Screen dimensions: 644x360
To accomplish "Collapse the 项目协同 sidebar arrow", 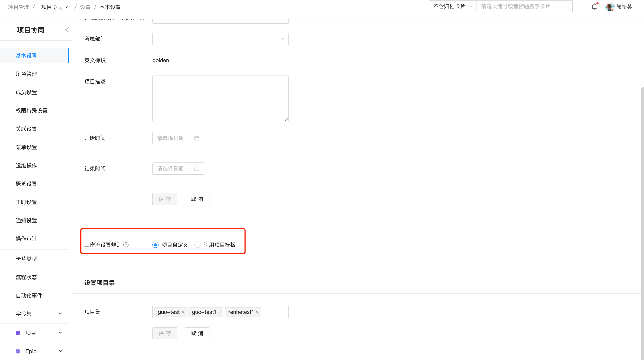I will point(67,30).
